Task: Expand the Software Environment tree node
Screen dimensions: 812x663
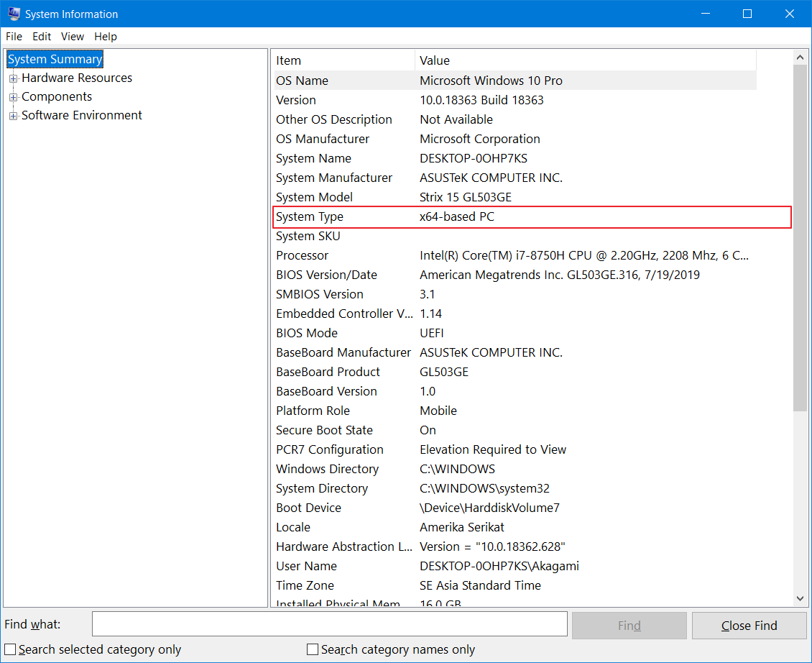Action: tap(13, 116)
